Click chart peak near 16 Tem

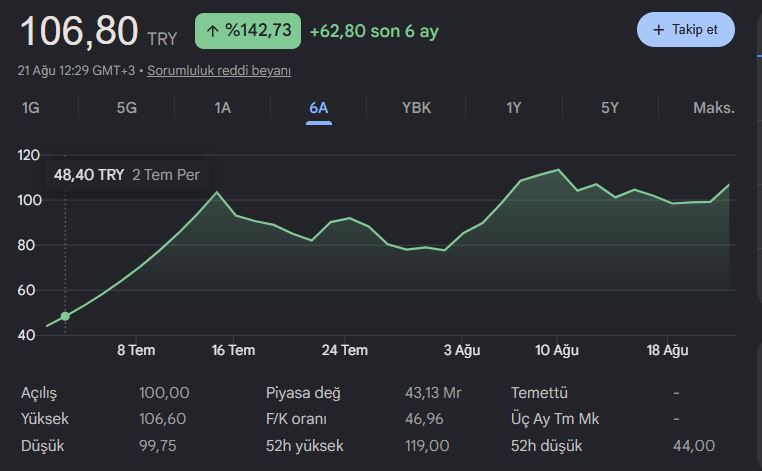(x=216, y=192)
